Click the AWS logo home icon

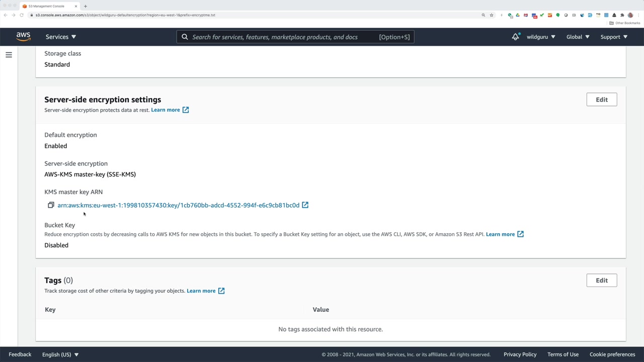(23, 37)
